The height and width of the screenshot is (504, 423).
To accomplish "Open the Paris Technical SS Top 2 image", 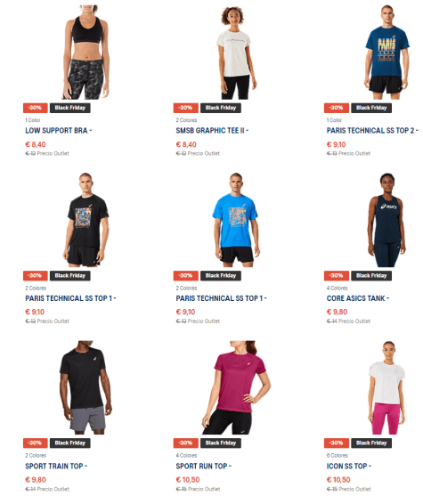I will pos(387,52).
